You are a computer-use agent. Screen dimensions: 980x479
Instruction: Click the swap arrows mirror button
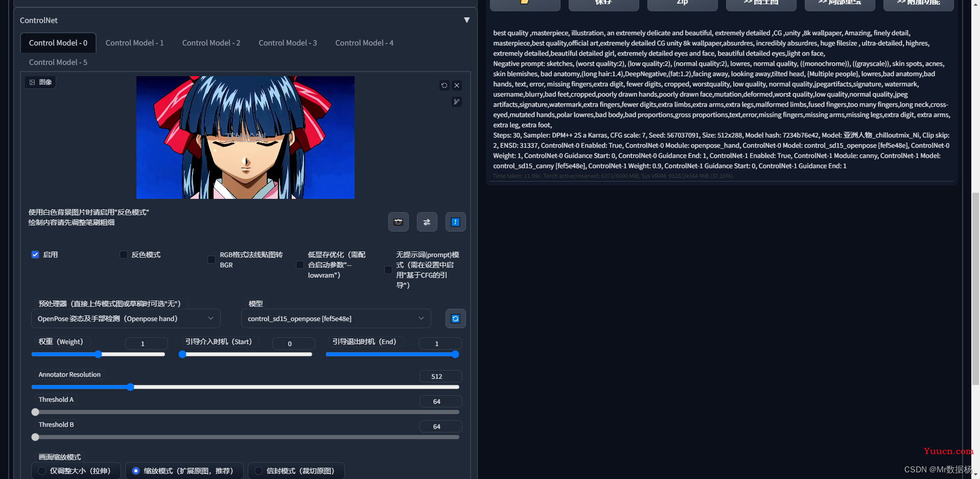pos(427,222)
